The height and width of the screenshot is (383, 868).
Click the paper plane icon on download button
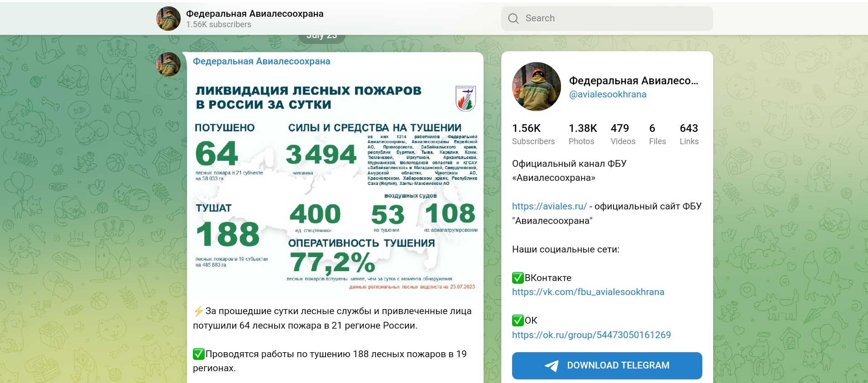[x=551, y=366]
